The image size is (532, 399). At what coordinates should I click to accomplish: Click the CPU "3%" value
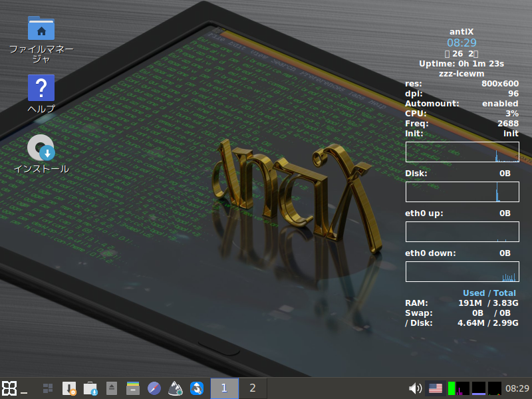512,113
